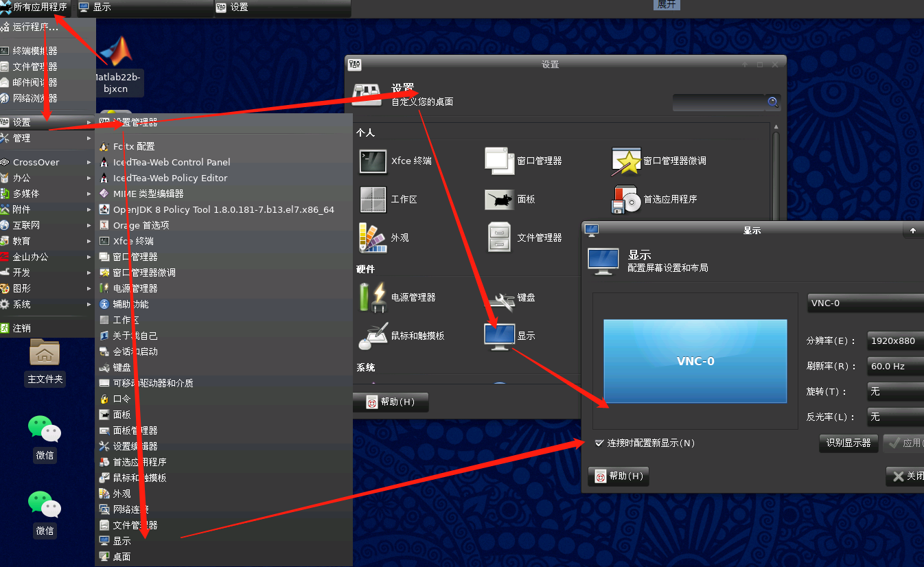Open 窗口管理器微调 icon in Settings window

[625, 161]
